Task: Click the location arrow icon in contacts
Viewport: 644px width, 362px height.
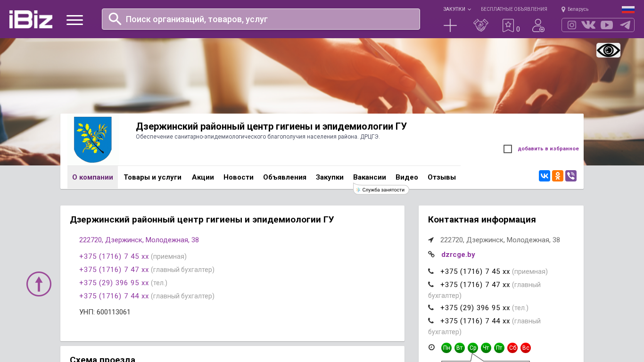Action: click(x=431, y=240)
